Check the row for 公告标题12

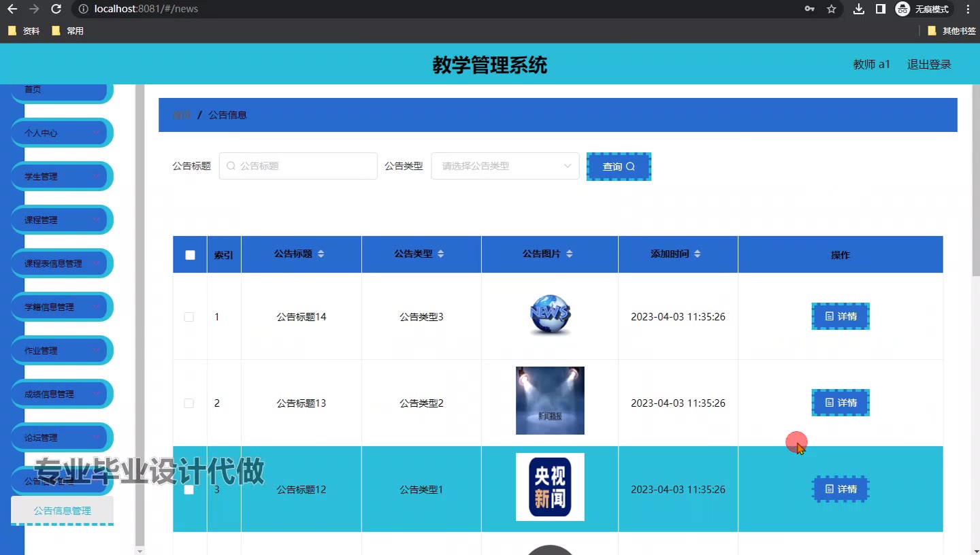pos(189,490)
